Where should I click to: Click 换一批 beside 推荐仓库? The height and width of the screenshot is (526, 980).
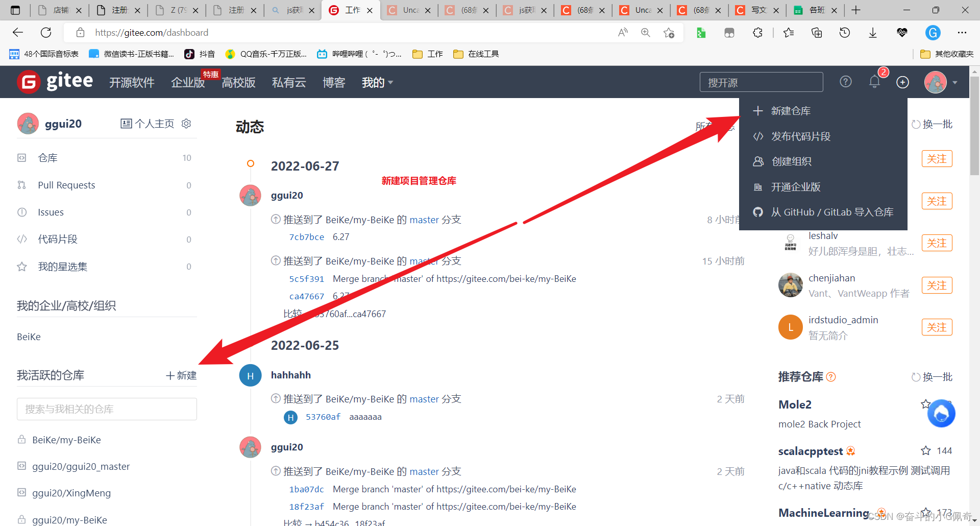(x=932, y=377)
